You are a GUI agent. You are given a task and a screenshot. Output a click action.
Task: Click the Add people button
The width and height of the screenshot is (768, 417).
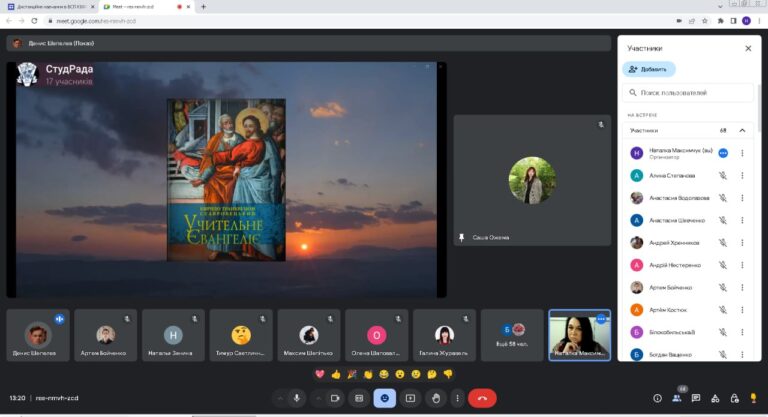click(649, 69)
